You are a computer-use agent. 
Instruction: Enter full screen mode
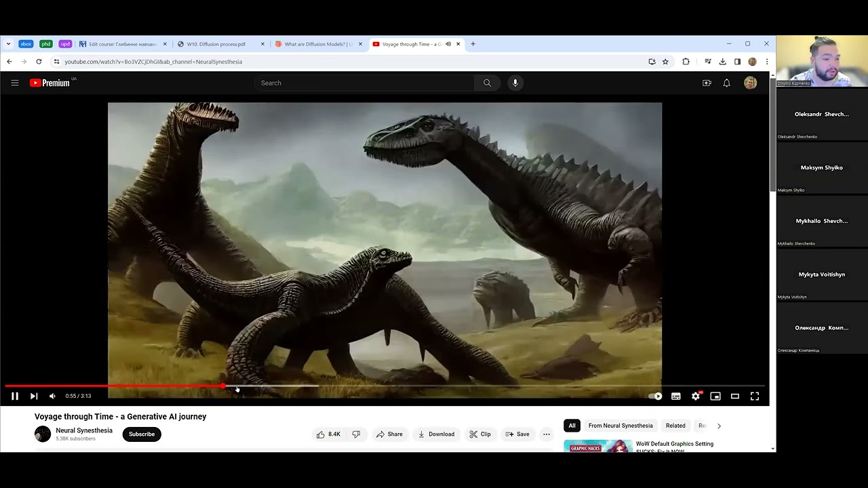point(755,396)
